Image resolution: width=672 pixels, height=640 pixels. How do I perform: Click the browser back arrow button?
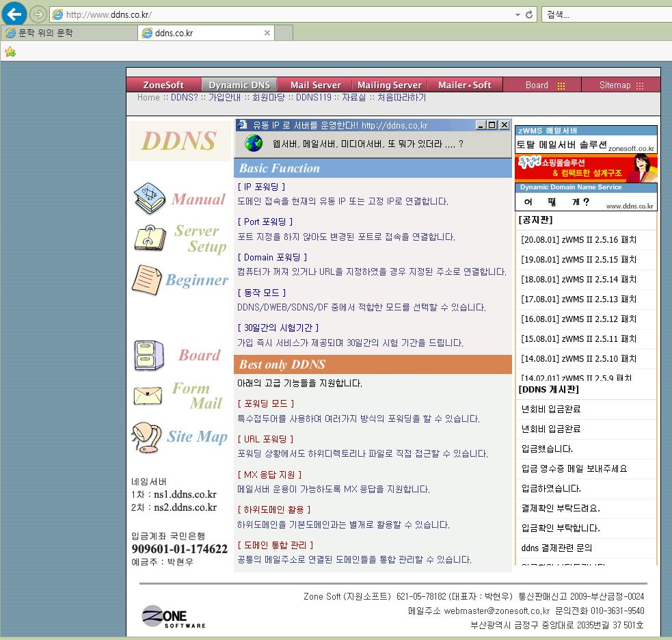14,14
